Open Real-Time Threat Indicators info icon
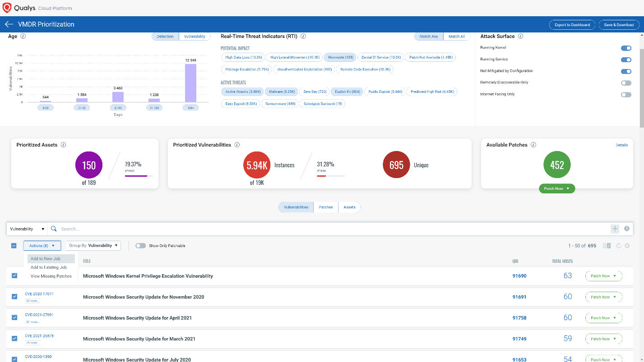Image resolution: width=644 pixels, height=362 pixels. [x=303, y=36]
